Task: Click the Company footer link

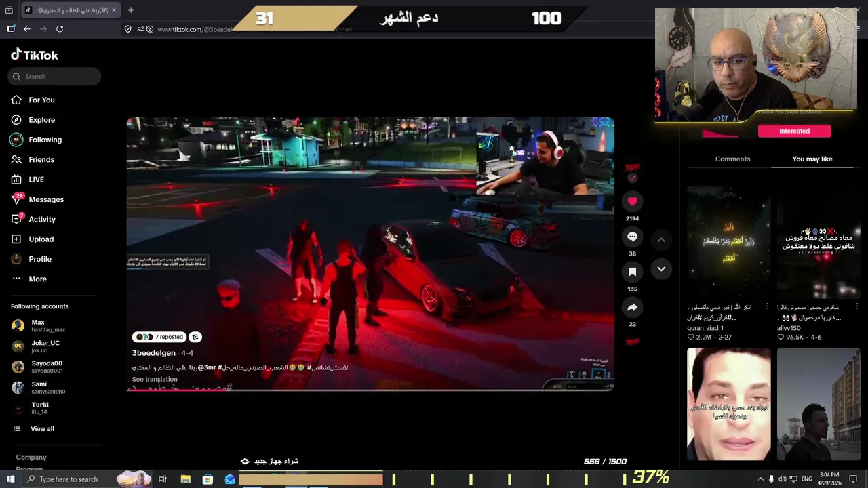Action: click(31, 457)
